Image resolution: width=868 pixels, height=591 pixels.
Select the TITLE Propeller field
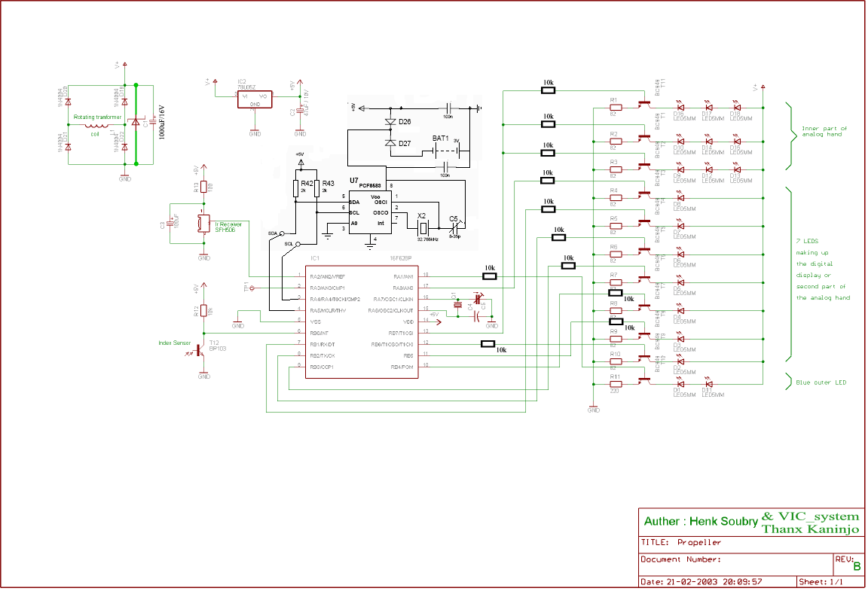click(681, 542)
